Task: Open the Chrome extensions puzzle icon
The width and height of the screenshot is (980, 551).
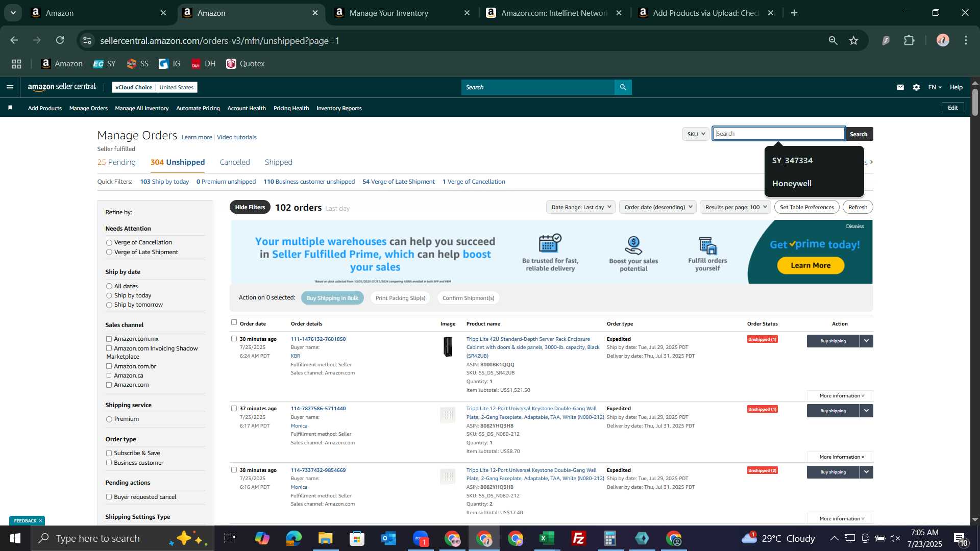Action: click(x=909, y=40)
